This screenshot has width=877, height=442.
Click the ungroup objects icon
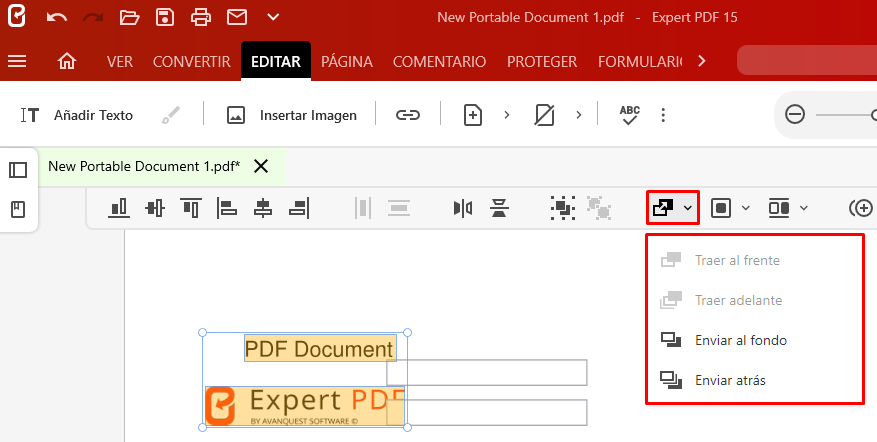point(598,208)
